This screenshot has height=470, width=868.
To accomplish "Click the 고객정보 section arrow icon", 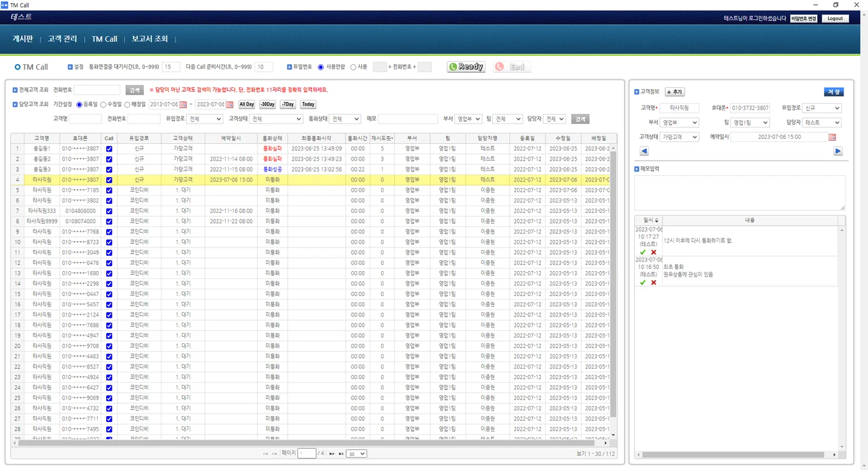I will [637, 92].
